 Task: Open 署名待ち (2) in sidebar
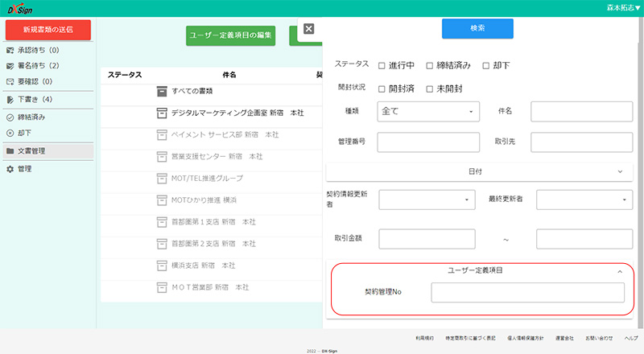48,66
